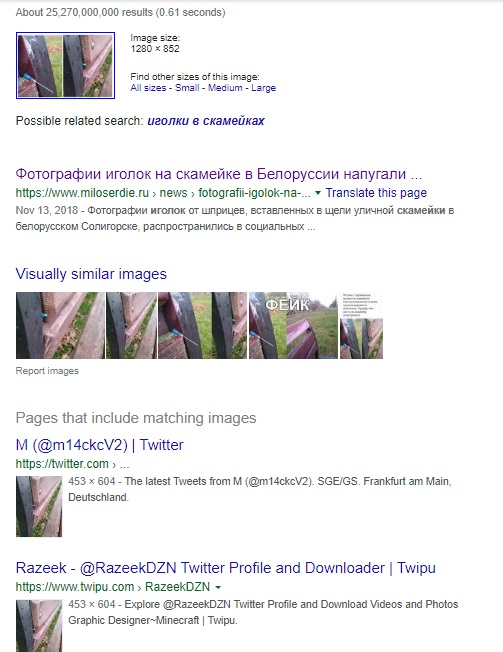
Task: Open the searched bench needle image thumbnail
Action: (65, 66)
